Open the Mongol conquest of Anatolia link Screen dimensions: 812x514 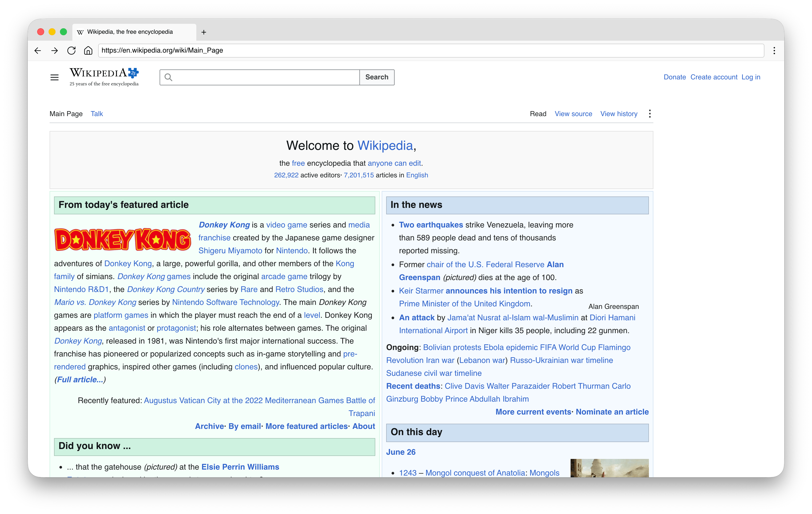coord(475,473)
